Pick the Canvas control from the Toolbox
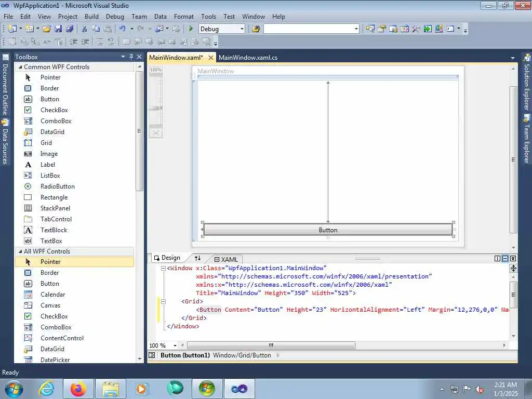The width and height of the screenshot is (532, 399). [x=75, y=305]
